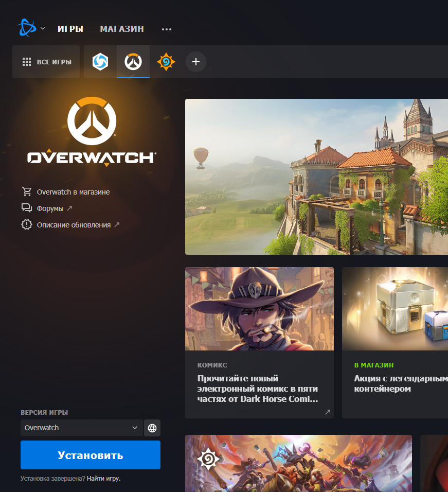Expand the chevron beside Battle.net logo
This screenshot has width=448, height=492.
(43, 28)
